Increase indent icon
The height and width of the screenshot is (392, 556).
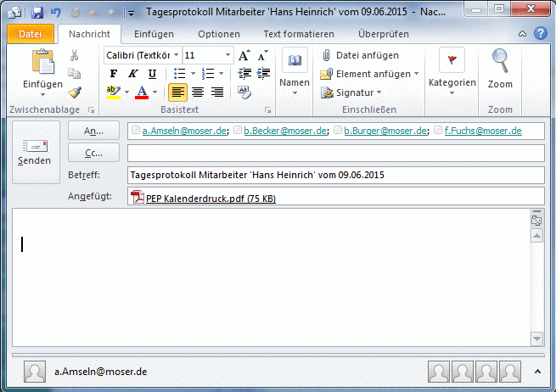click(x=263, y=74)
